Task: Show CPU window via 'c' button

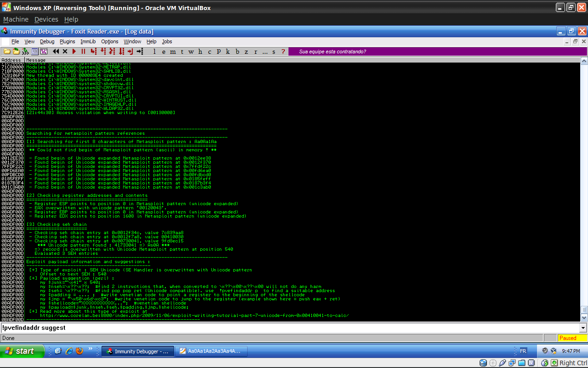Action: click(209, 52)
